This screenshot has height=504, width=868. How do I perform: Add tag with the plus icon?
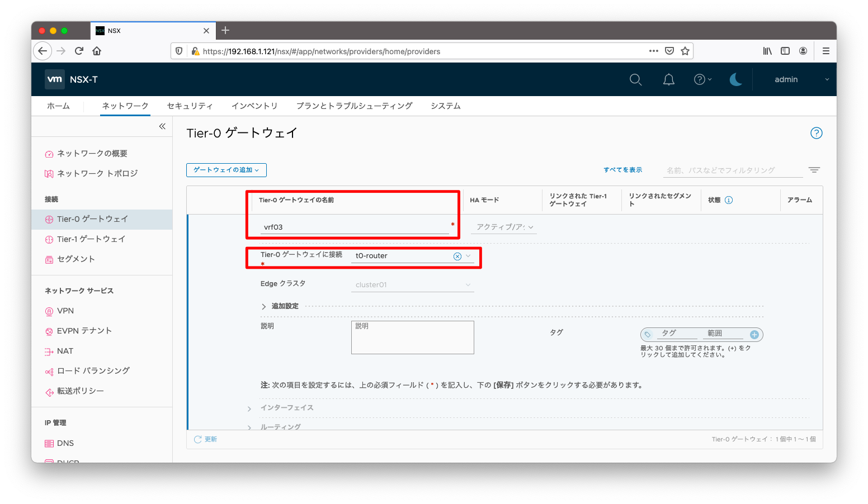click(x=754, y=335)
